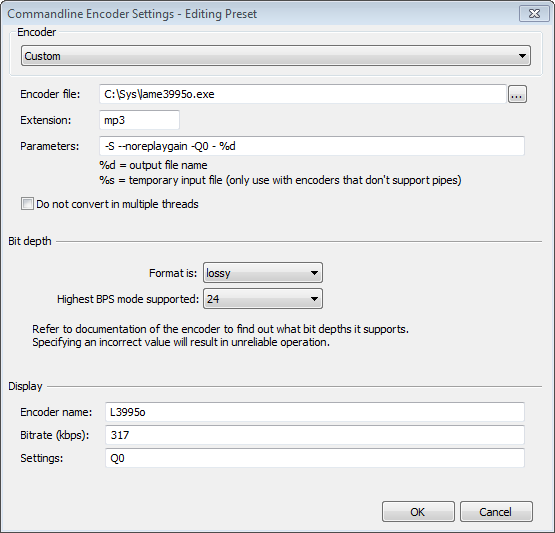Open the Highest BPS mode supported dropdown
The height and width of the screenshot is (533, 555).
263,299
